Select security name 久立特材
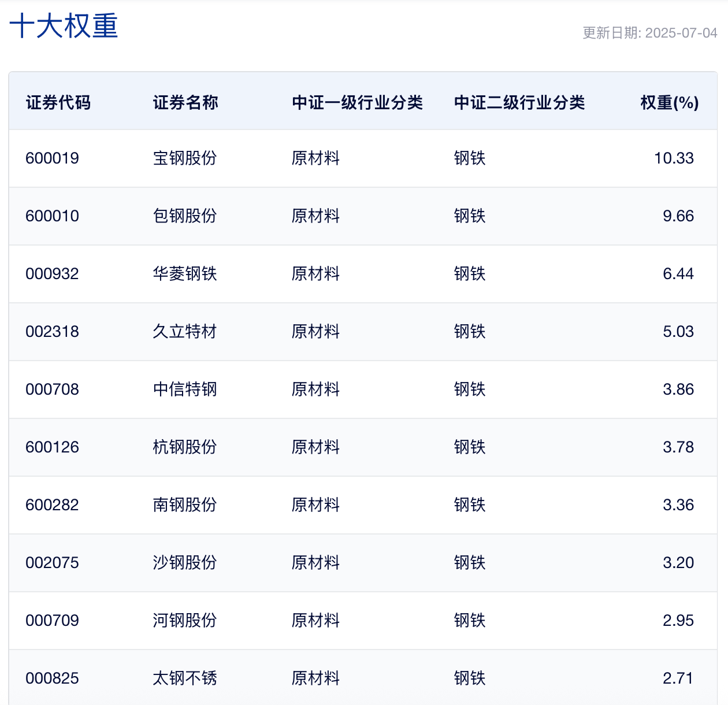Screen dimensions: 728x705 (x=185, y=332)
